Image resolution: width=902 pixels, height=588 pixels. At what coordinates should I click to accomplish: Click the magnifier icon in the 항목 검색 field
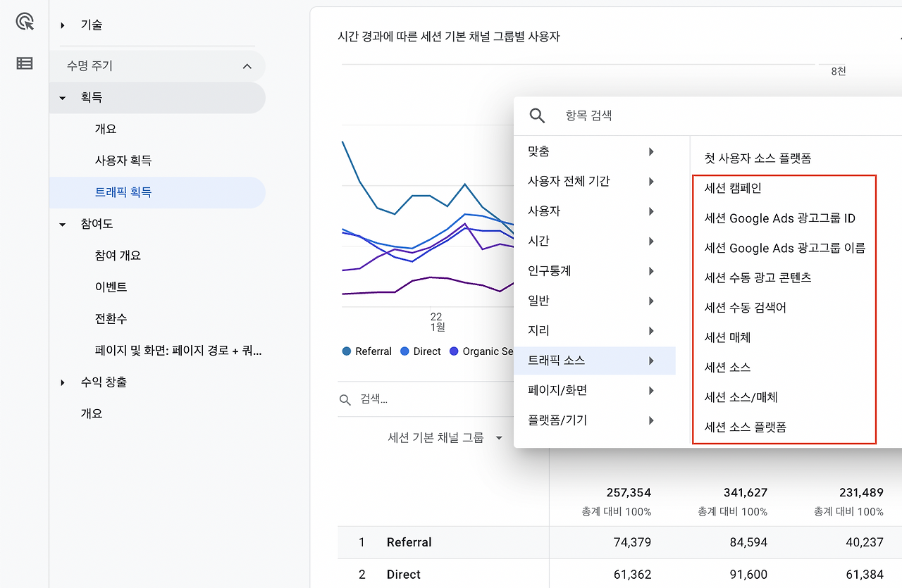[537, 115]
